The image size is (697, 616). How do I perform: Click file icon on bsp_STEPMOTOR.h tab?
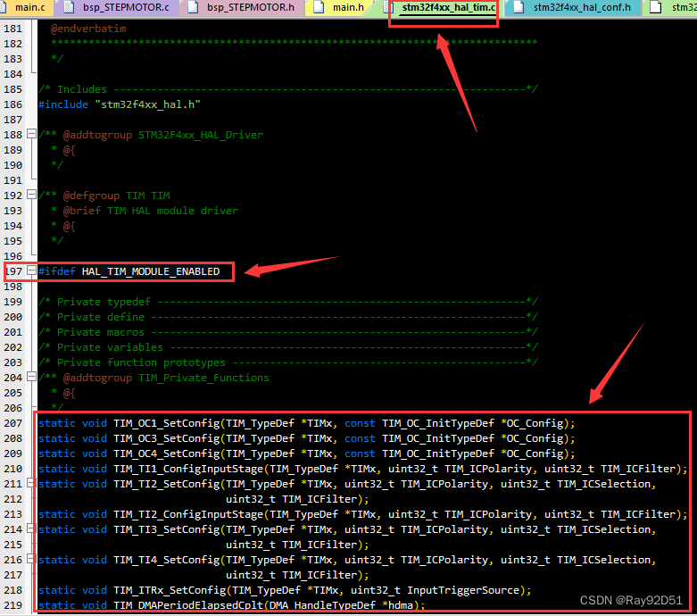click(x=193, y=7)
